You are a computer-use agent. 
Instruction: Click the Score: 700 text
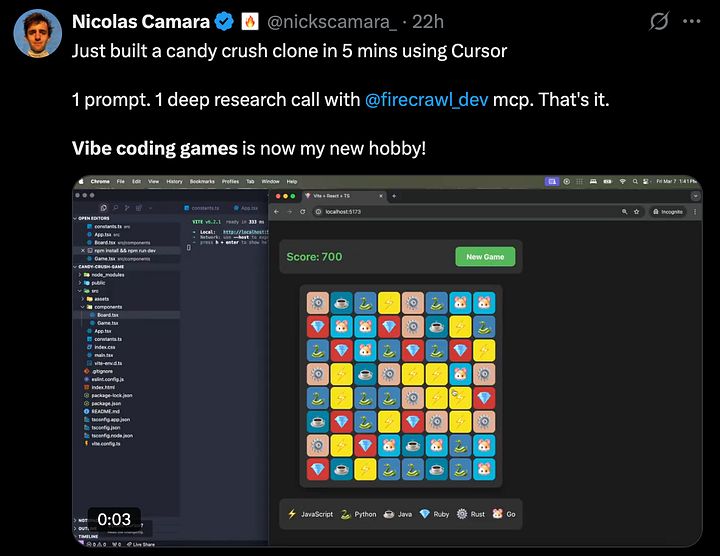tap(314, 257)
